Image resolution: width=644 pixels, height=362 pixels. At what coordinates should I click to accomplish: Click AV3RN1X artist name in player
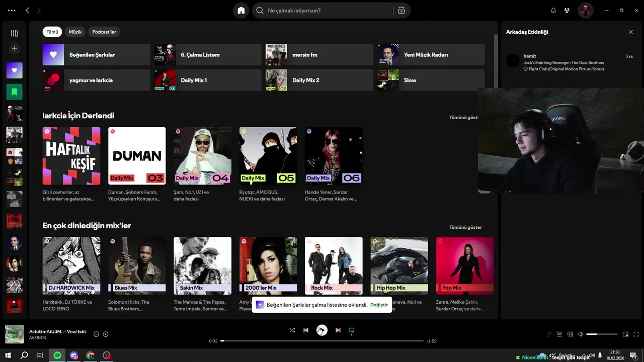point(38,338)
